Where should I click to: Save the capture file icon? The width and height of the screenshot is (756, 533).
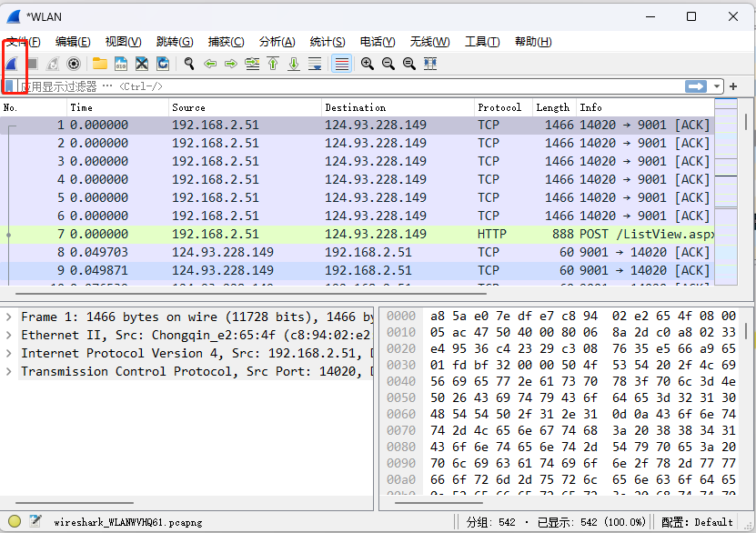point(120,64)
